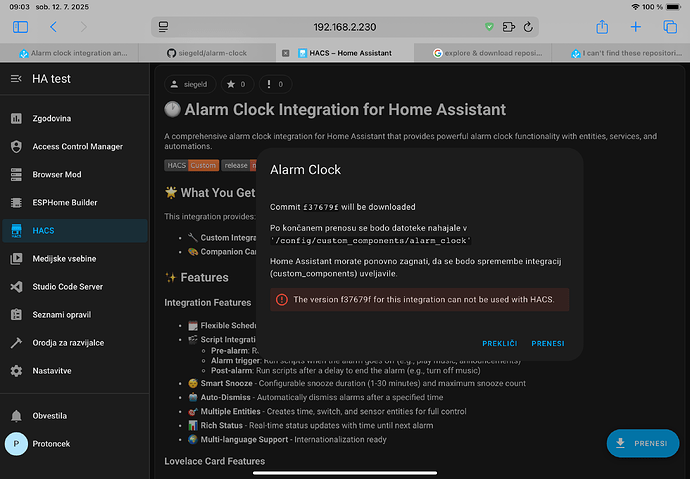690x479 pixels.
Task: Open Seznami opravil in the sidebar
Action: pos(75,315)
